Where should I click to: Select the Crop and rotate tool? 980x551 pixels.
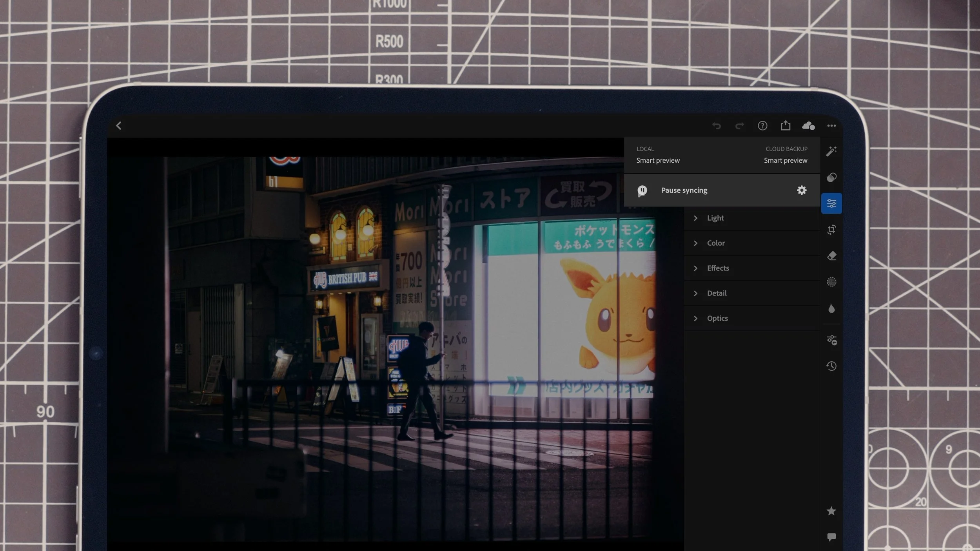(x=831, y=230)
